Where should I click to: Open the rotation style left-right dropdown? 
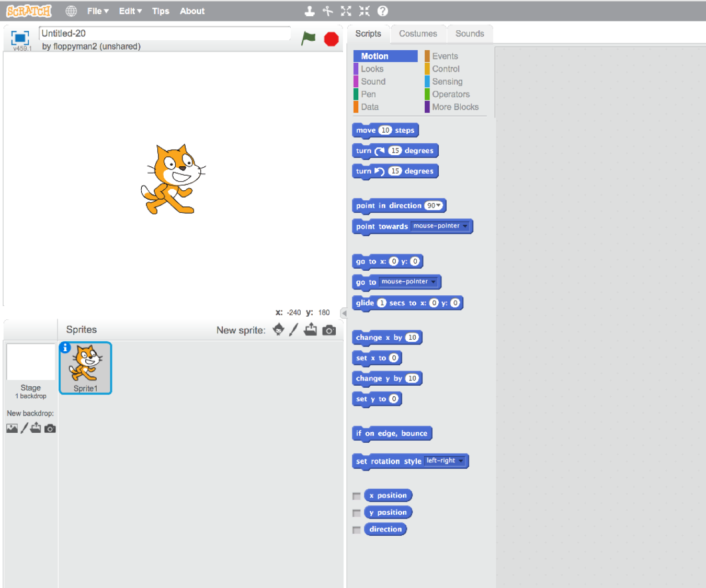(x=460, y=461)
